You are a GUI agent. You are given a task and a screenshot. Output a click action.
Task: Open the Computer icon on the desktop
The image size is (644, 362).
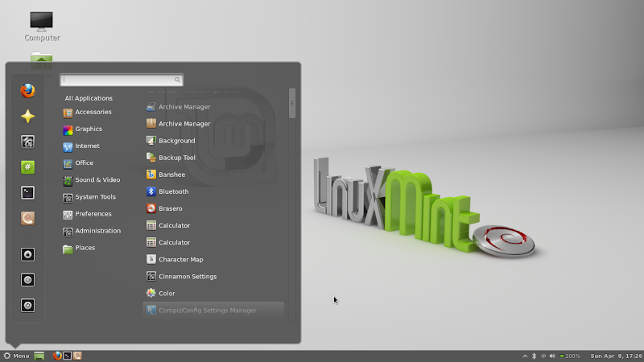point(42,27)
